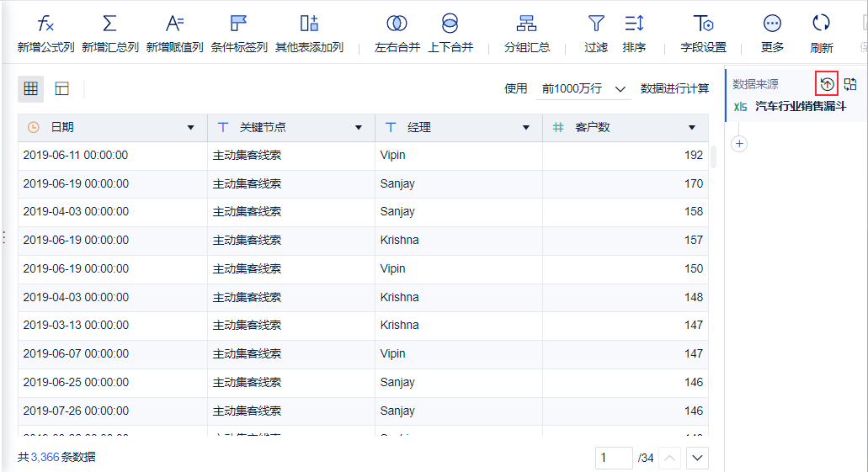Click the 刷新 refresh icon
Viewport: 868px width, 472px height.
821,23
